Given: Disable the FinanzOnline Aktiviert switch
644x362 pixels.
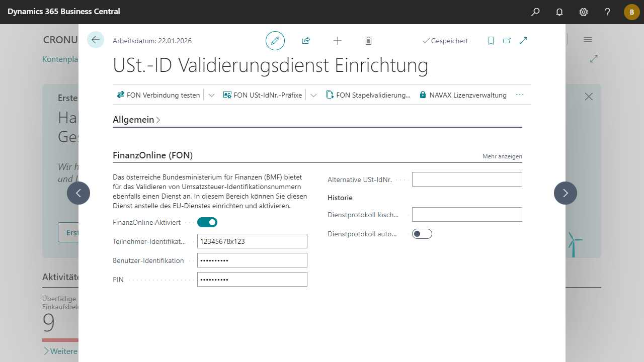Looking at the screenshot, I should [x=207, y=222].
